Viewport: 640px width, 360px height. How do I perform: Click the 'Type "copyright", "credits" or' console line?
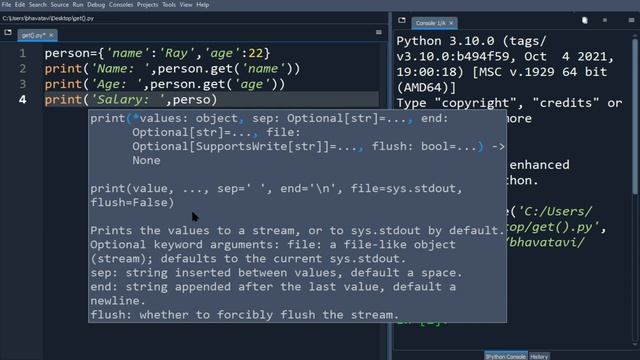pyautogui.click(x=509, y=103)
